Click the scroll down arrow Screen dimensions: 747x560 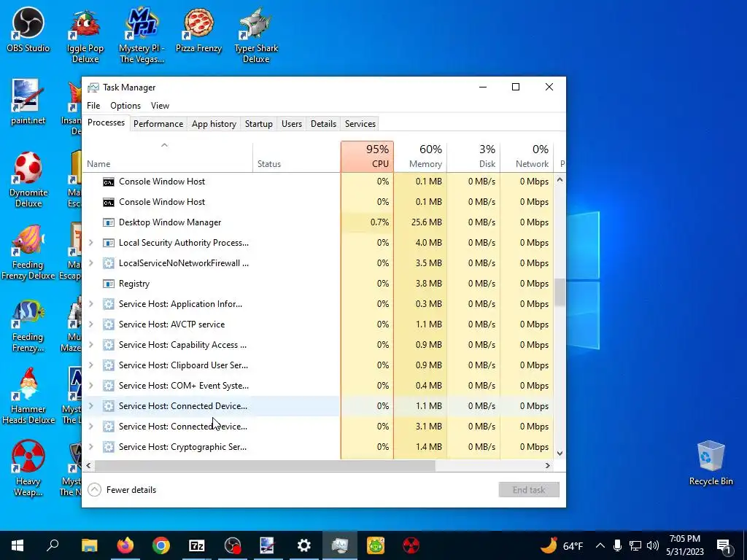pyautogui.click(x=560, y=454)
